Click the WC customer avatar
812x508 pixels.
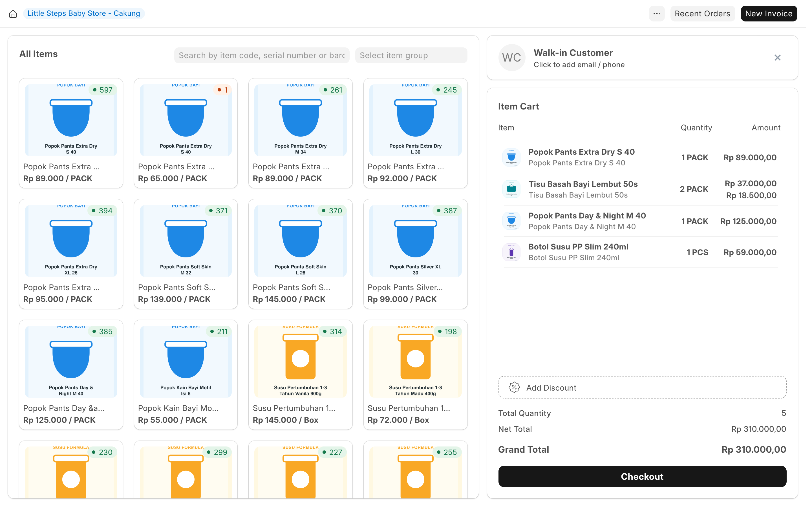(512, 58)
